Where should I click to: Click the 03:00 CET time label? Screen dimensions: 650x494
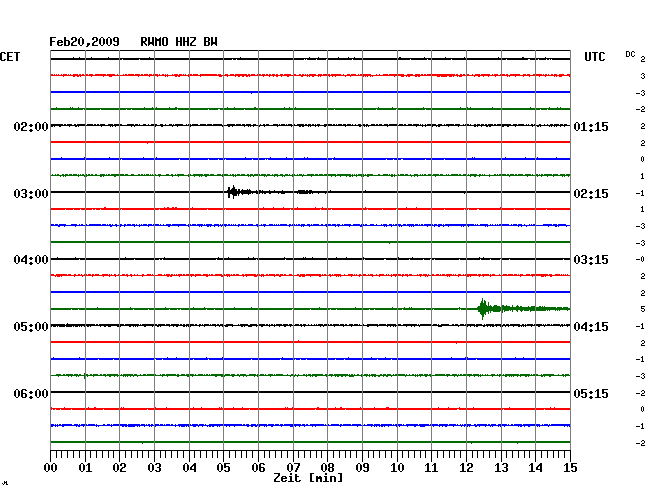pos(31,194)
